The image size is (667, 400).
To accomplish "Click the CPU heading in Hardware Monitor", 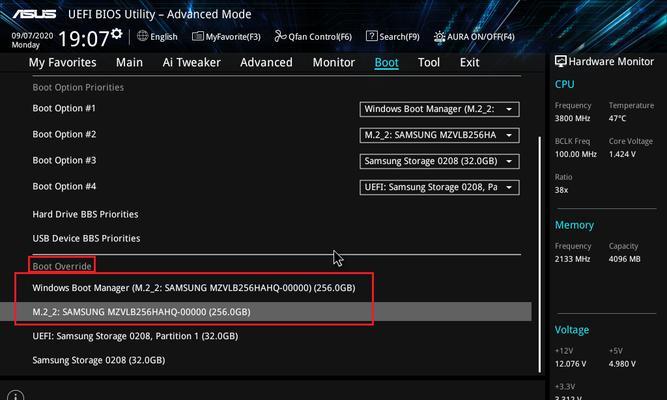I will point(564,84).
